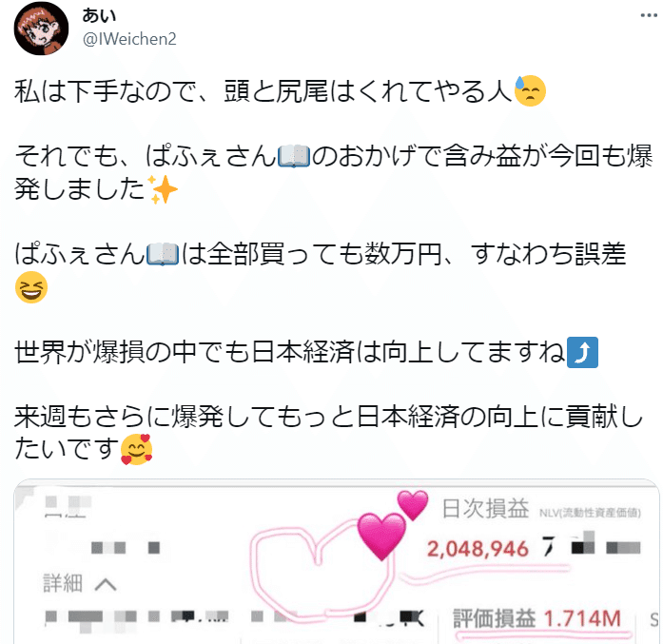This screenshot has height=644, width=663.
Task: Open the attached trading screenshot image
Action: (x=337, y=561)
